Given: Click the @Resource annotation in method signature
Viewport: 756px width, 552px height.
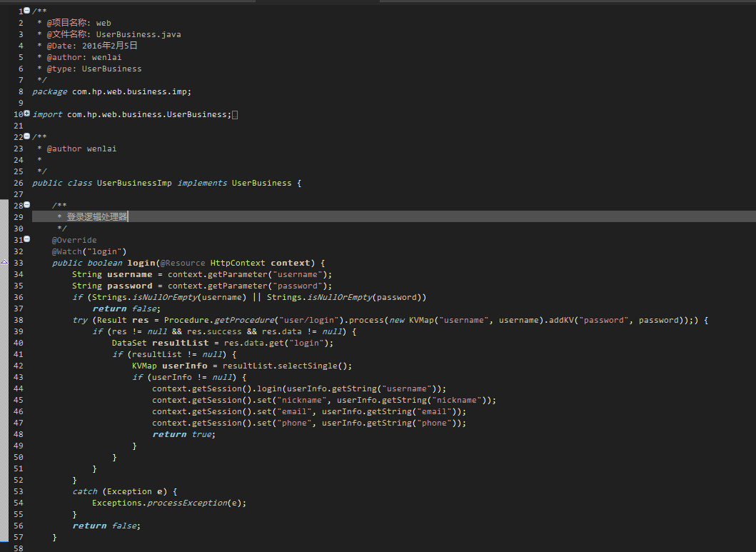Looking at the screenshot, I should point(182,263).
